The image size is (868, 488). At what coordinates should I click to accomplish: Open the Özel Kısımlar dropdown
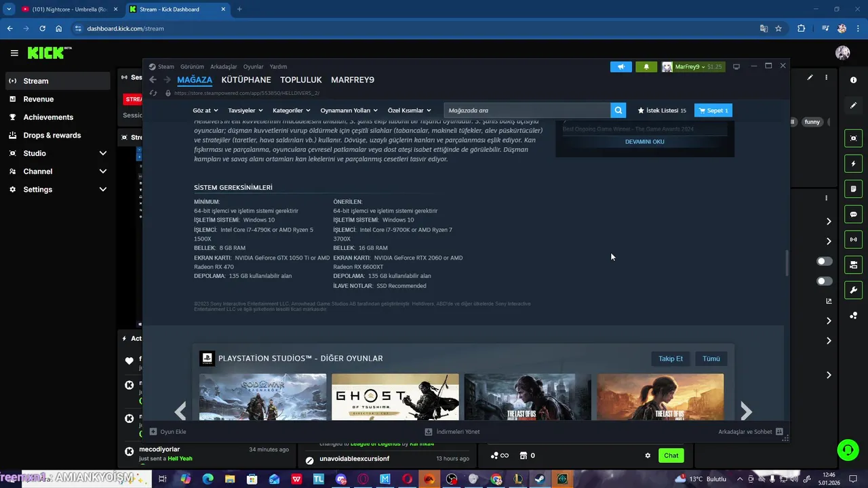[x=410, y=110]
